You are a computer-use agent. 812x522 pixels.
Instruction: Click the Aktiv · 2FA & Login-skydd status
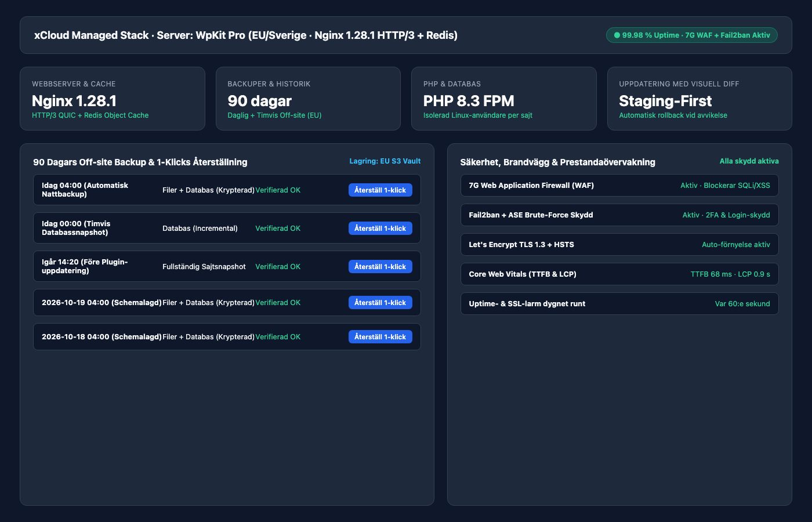point(726,215)
